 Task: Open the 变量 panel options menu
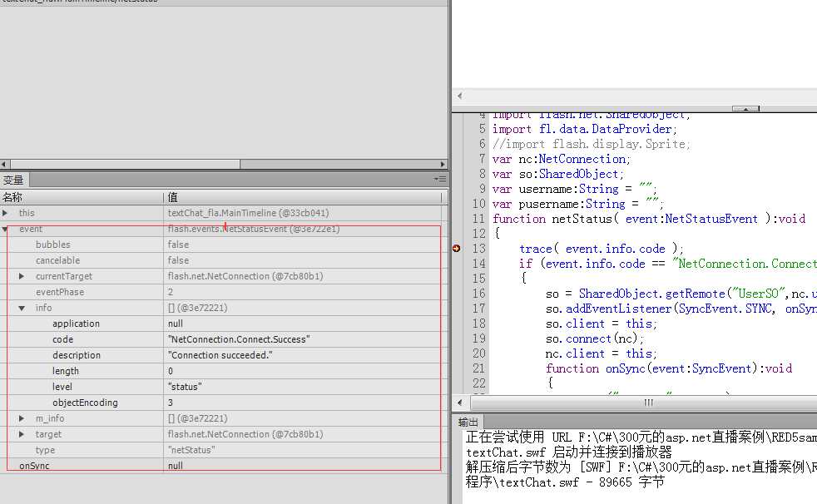pos(440,180)
